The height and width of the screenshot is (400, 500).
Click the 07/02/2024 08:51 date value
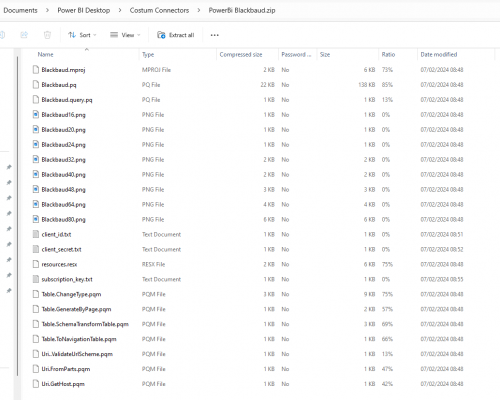442,234
